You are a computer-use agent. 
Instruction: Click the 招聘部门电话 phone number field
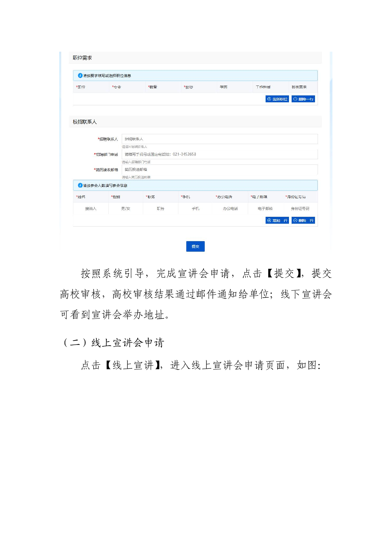coord(220,154)
